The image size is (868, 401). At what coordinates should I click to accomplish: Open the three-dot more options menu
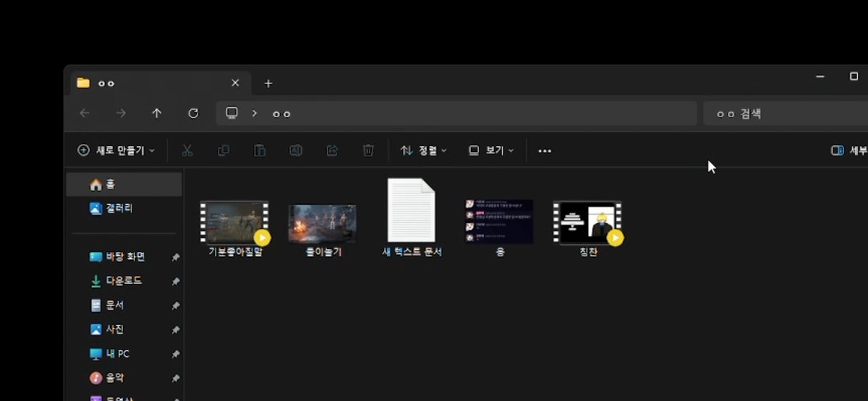(545, 151)
